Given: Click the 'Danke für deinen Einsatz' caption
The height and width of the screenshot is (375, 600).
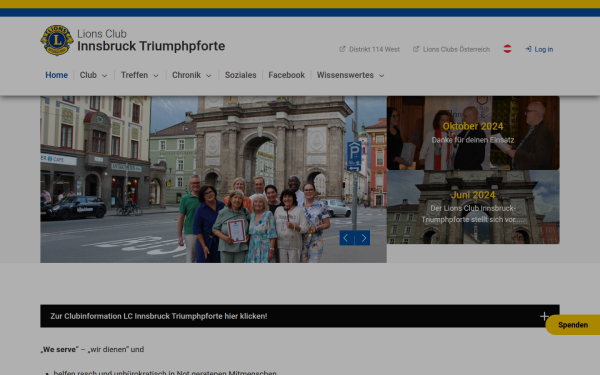Looking at the screenshot, I should point(473,140).
